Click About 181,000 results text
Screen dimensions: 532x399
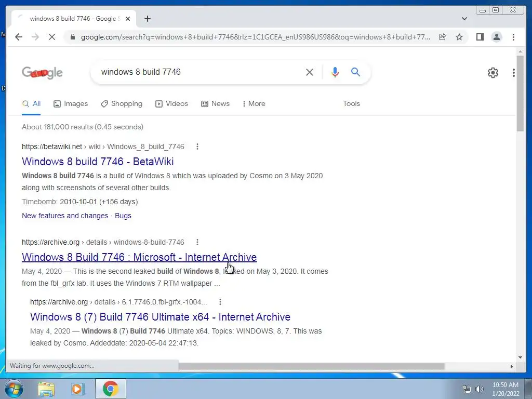83,127
